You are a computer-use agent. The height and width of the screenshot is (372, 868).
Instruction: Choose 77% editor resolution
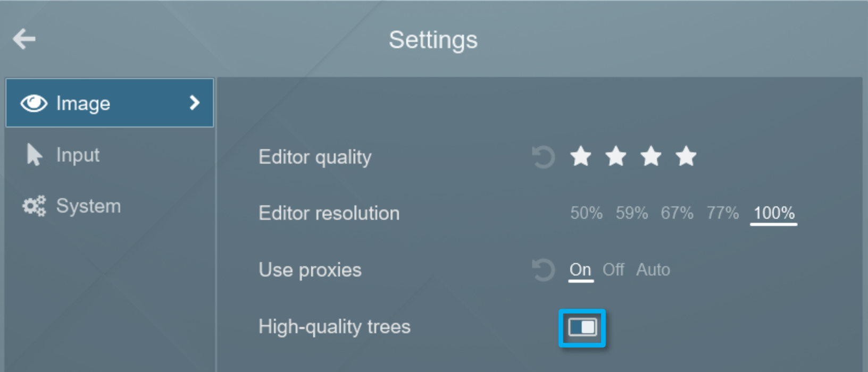722,213
